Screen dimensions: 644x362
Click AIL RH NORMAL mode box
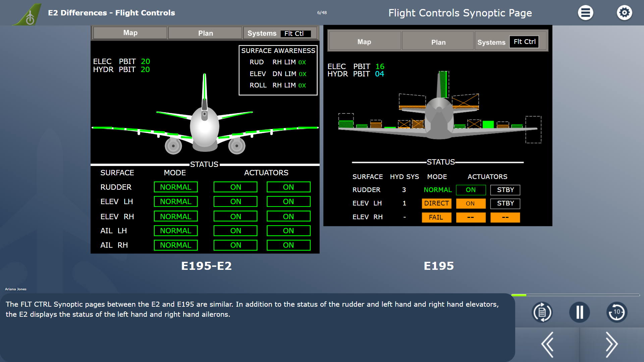point(176,245)
